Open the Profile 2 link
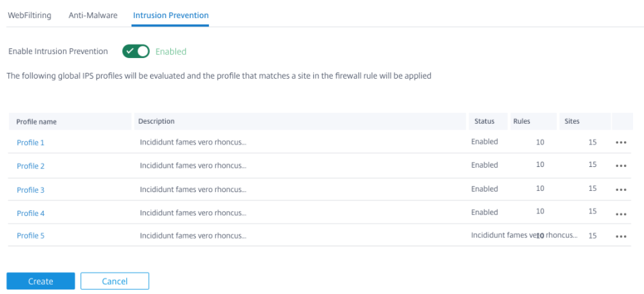 click(x=30, y=166)
